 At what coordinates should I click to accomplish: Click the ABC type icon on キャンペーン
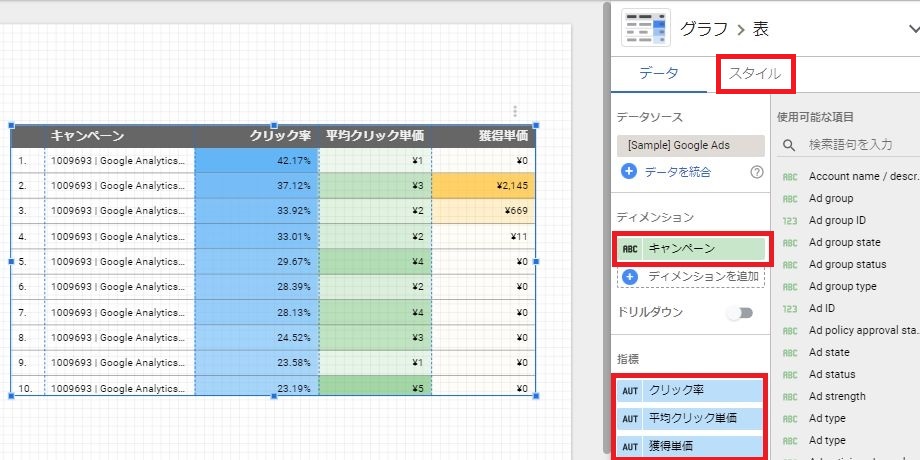[630, 249]
